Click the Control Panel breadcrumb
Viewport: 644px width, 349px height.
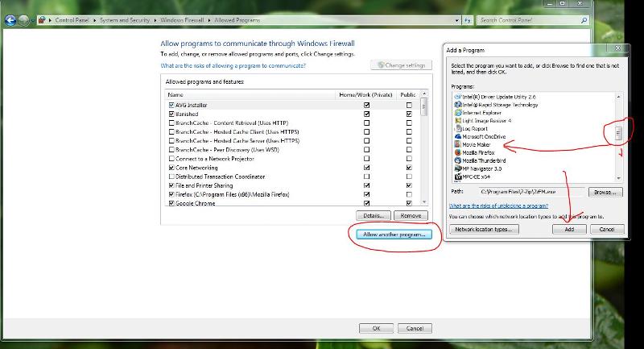(x=72, y=19)
